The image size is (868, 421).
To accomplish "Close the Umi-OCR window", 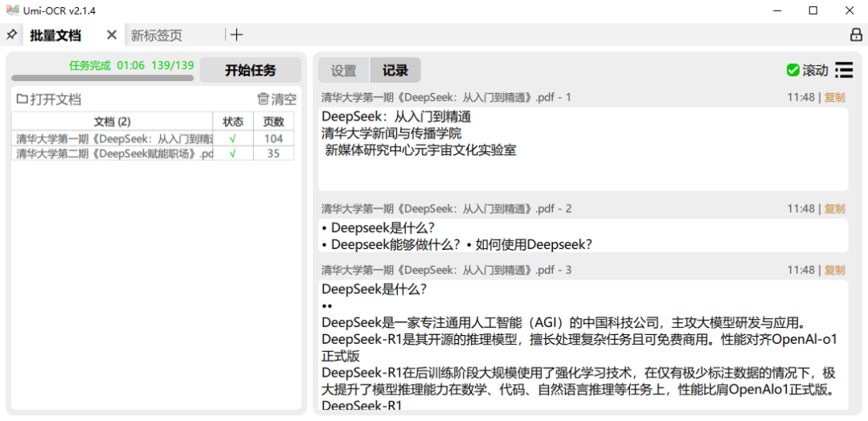I will (x=850, y=10).
